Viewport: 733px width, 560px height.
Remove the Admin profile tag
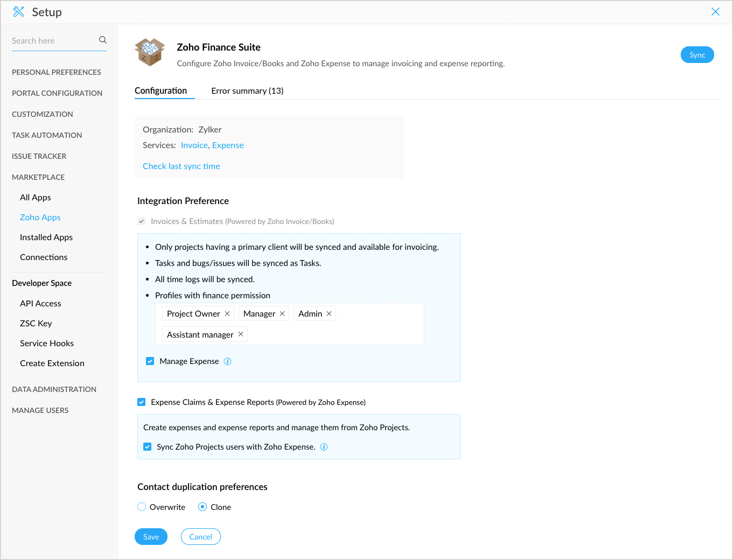point(329,313)
